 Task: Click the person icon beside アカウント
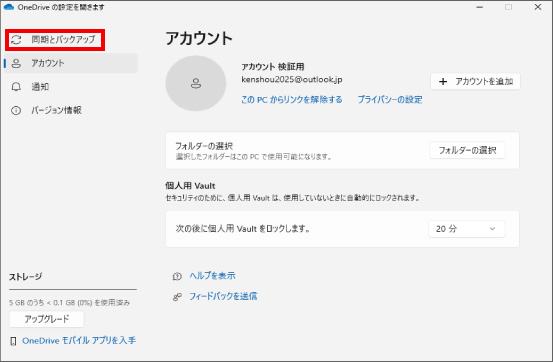(x=16, y=63)
